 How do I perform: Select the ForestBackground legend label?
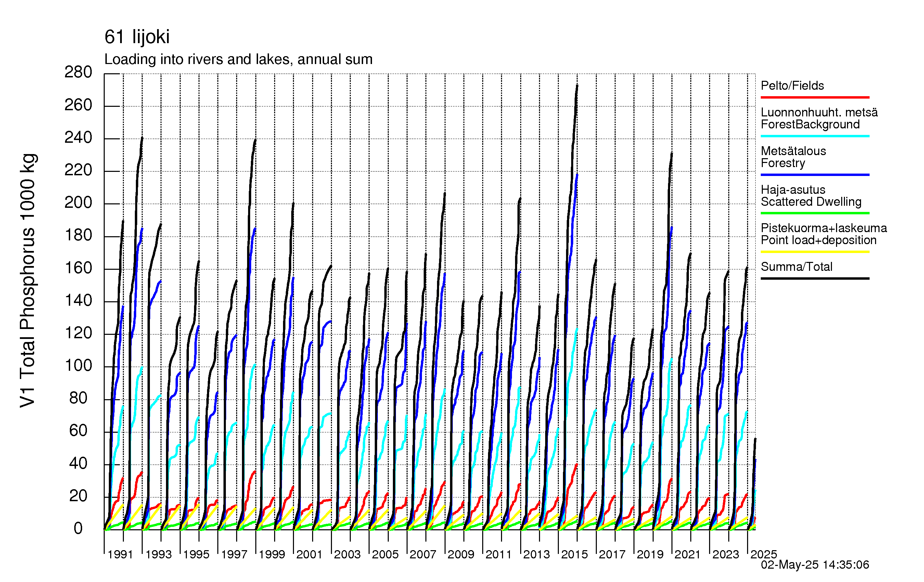coord(810,124)
